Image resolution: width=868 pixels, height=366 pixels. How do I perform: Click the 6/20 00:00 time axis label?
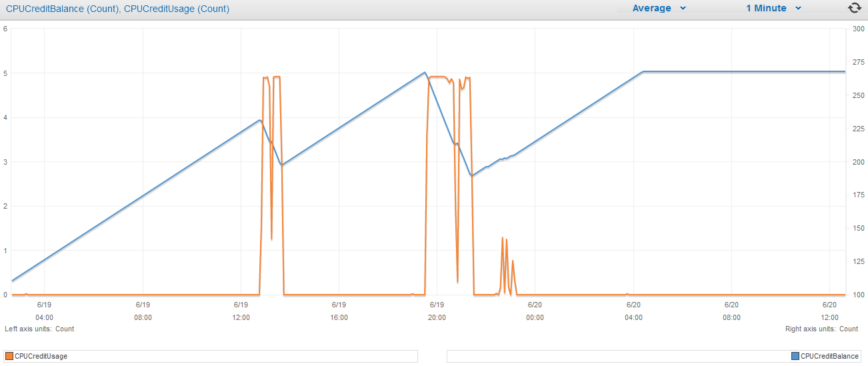(535, 311)
